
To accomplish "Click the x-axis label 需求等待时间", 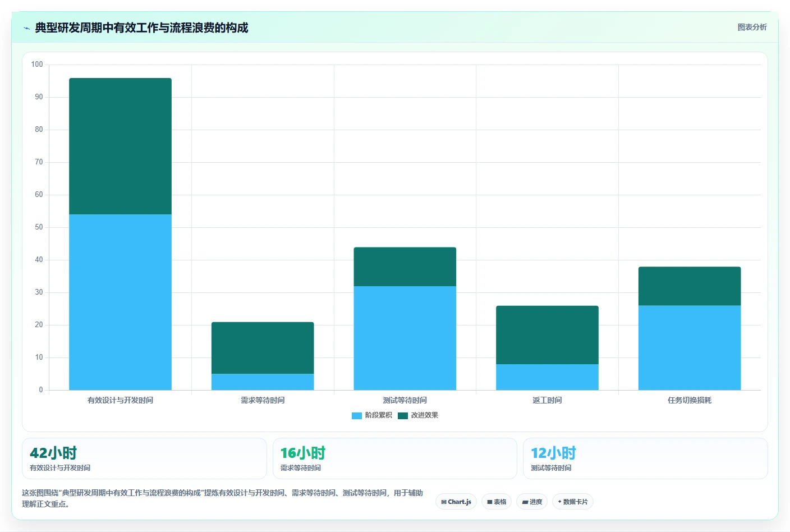I will click(263, 400).
